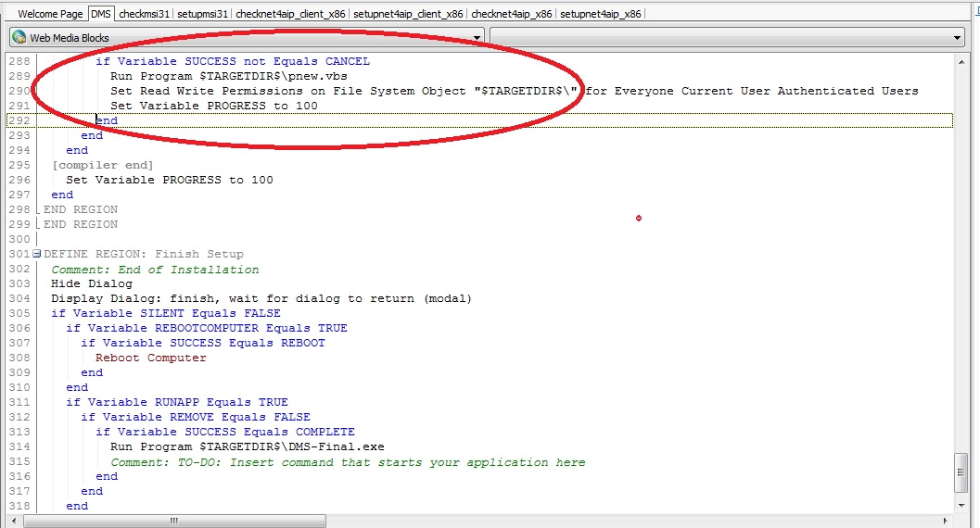Select the Display Dialog: finish line
This screenshot has height=528, width=980.
pos(261,299)
